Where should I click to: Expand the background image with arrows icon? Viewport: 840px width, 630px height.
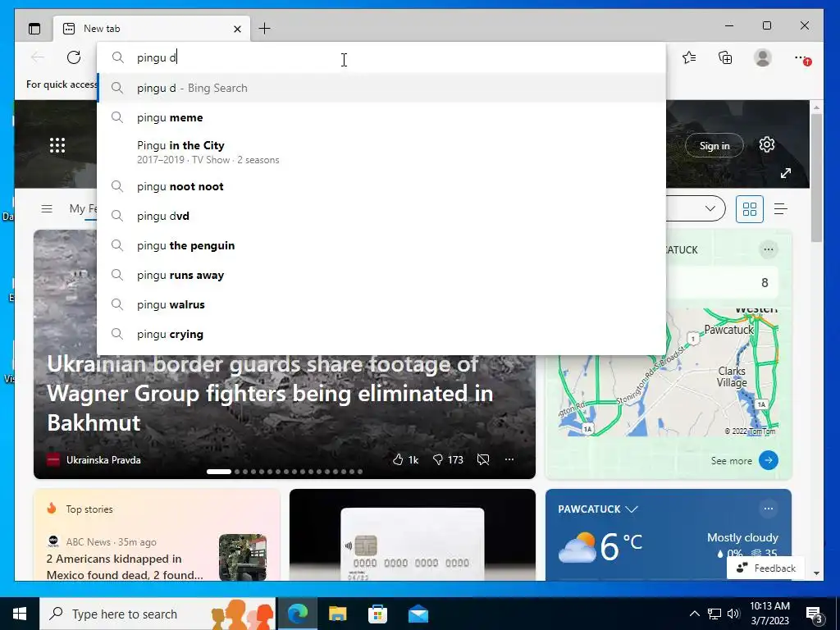pos(786,173)
